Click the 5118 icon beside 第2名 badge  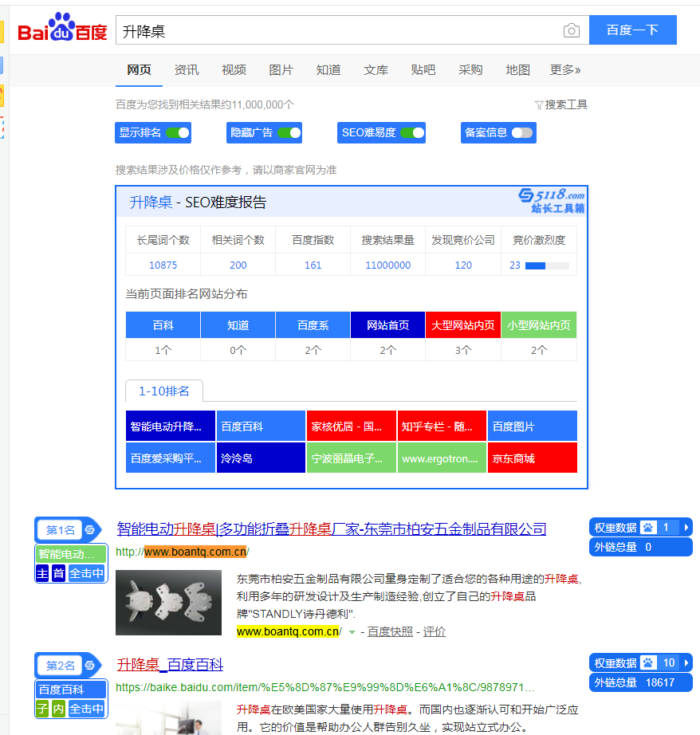(89, 665)
